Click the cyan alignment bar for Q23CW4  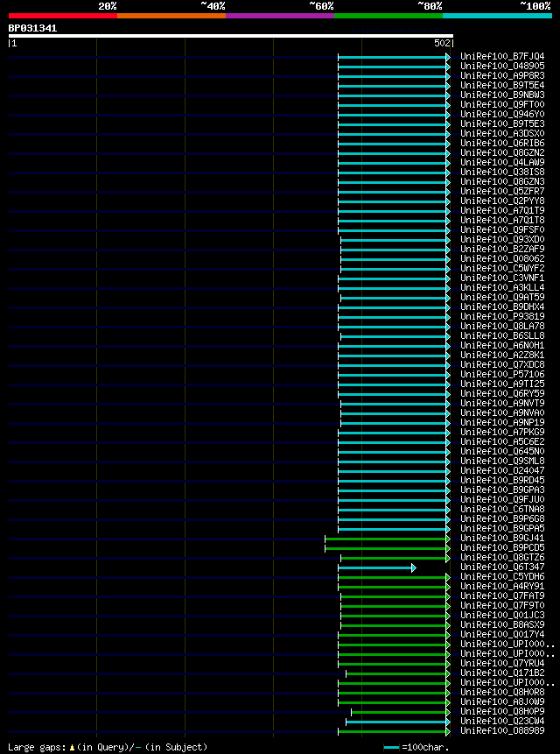398,722
